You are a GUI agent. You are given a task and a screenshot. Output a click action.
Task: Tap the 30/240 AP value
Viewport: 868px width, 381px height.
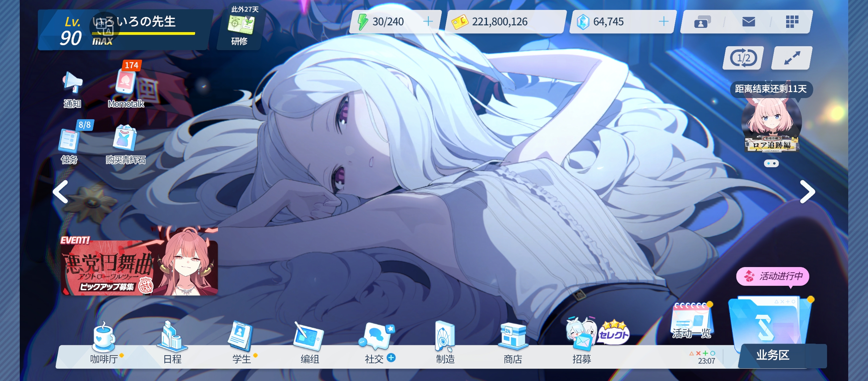[388, 22]
